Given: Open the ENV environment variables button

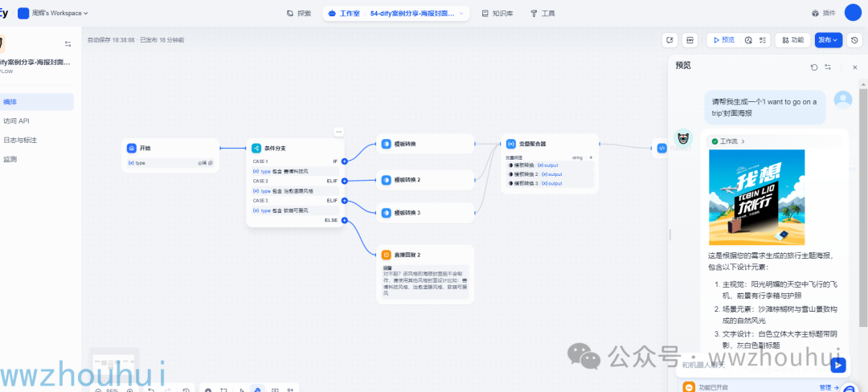Looking at the screenshot, I should [690, 40].
